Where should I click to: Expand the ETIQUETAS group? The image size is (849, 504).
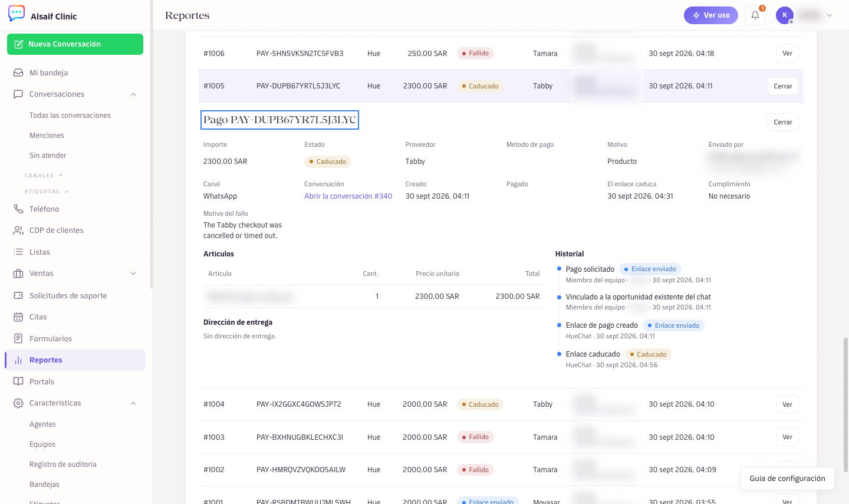47,192
